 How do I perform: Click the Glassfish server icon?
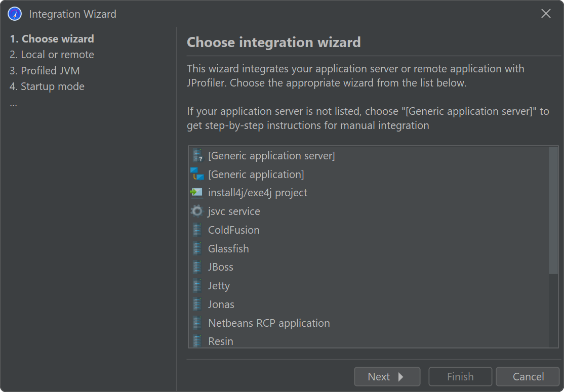[x=197, y=249]
